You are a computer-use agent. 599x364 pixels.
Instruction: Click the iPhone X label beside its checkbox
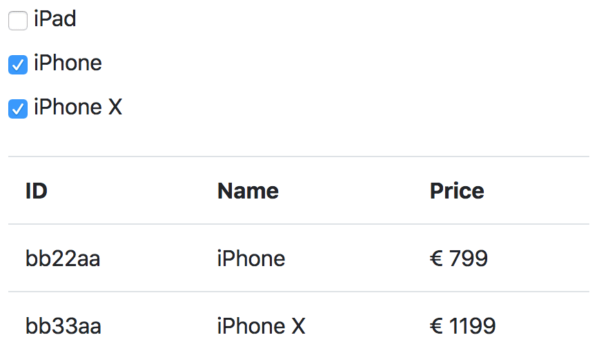click(78, 108)
